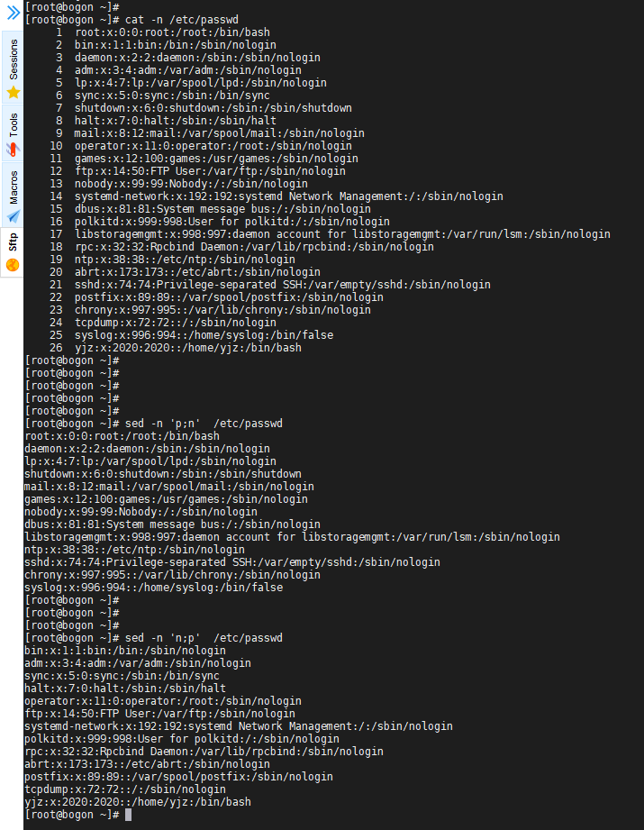The height and width of the screenshot is (830, 644).
Task: Click numbered line 20 abrt entry
Action: pos(186,272)
